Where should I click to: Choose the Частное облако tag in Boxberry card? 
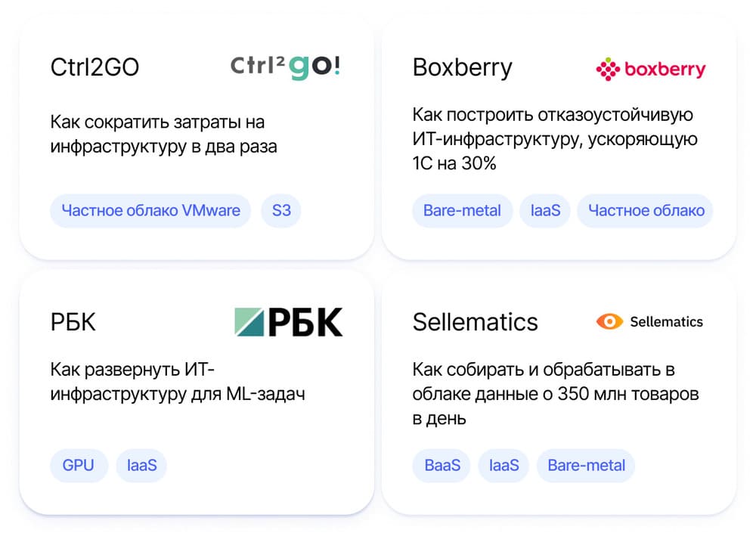646,211
